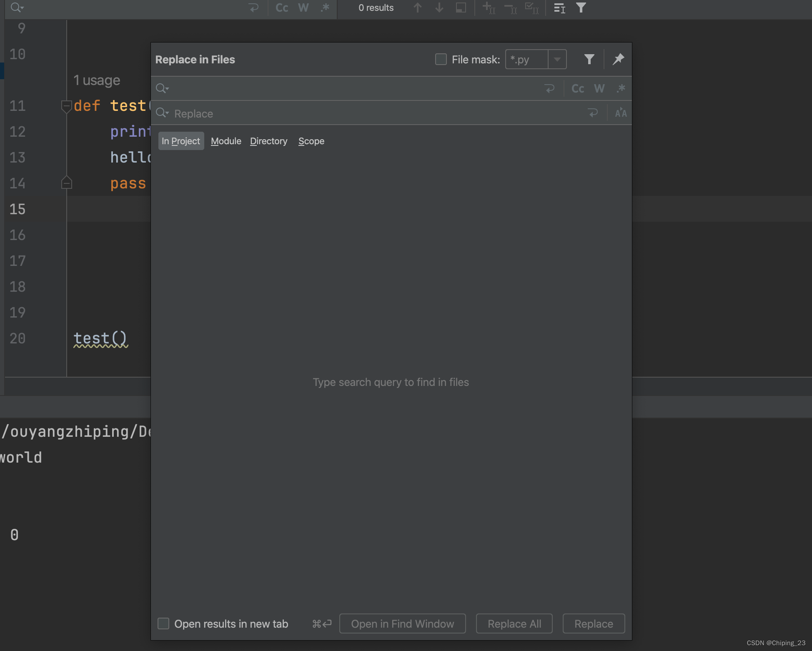Enable Open results in new tab checkbox

(x=163, y=623)
